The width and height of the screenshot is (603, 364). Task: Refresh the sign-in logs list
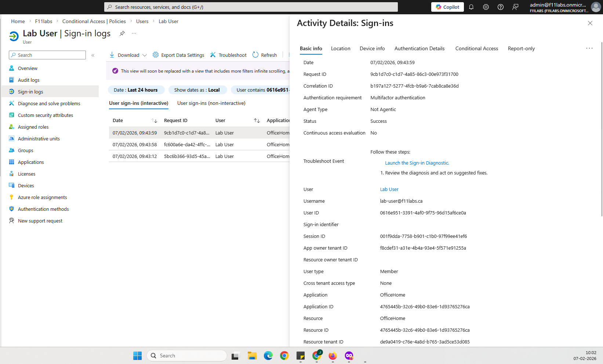(x=268, y=55)
